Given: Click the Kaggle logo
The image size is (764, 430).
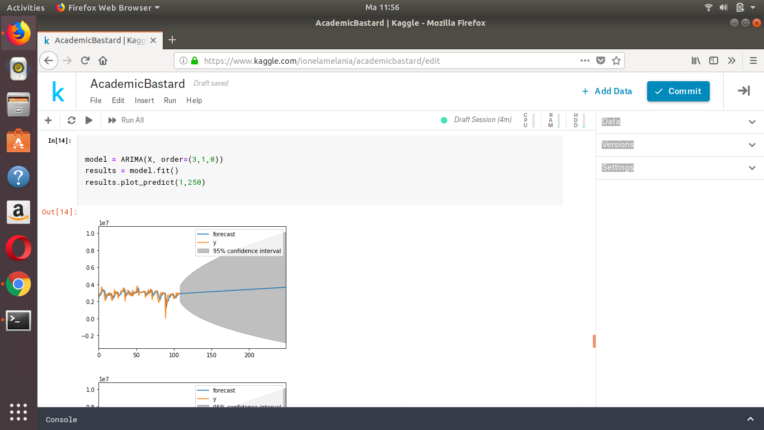Looking at the screenshot, I should click(57, 92).
